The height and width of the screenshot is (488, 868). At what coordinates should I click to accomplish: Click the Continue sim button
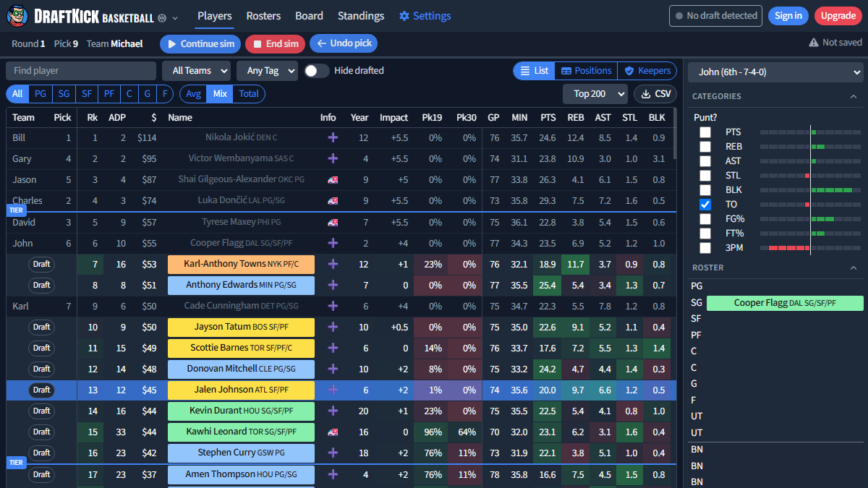(x=200, y=43)
